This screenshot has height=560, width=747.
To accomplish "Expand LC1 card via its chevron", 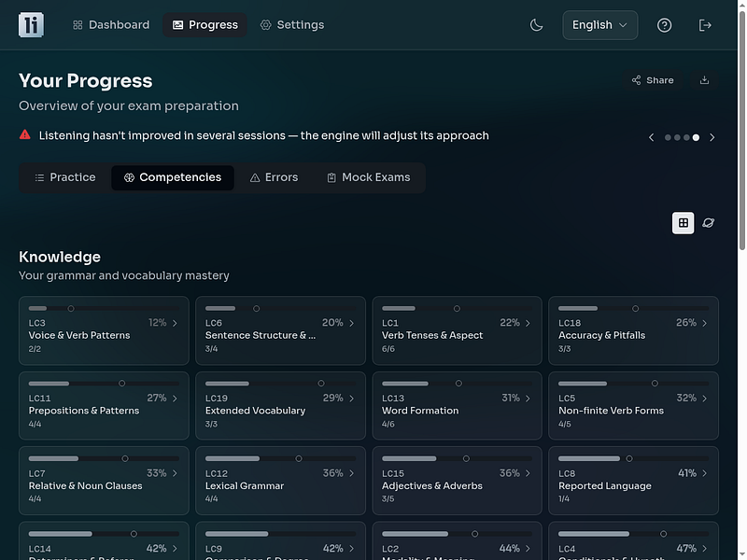I will pos(528,323).
